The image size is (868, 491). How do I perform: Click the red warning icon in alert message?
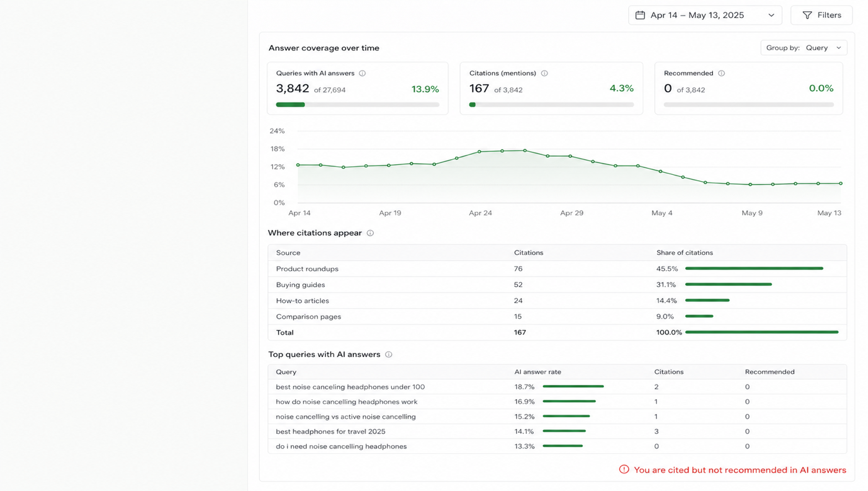click(x=624, y=469)
